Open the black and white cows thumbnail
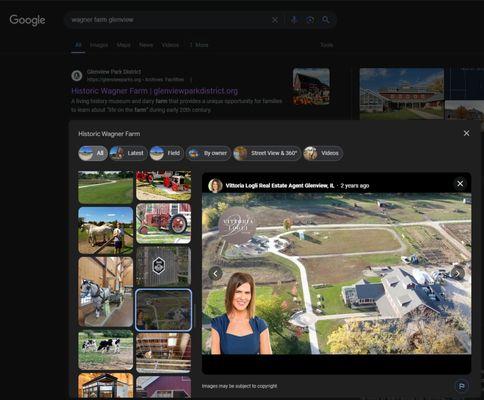Viewport: 484px width, 400px height. point(106,350)
